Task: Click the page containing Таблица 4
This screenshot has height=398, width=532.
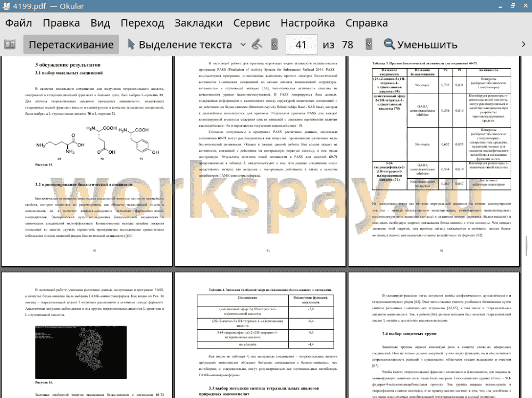Action: 260,335
